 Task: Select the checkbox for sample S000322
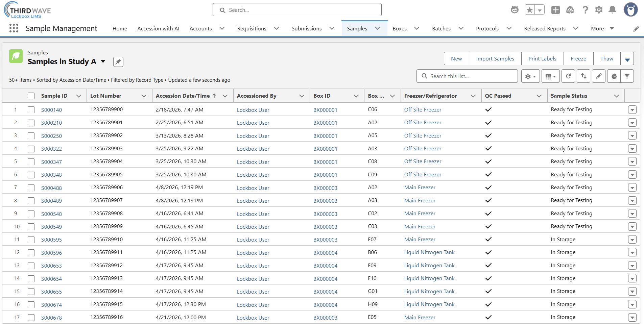click(x=31, y=149)
